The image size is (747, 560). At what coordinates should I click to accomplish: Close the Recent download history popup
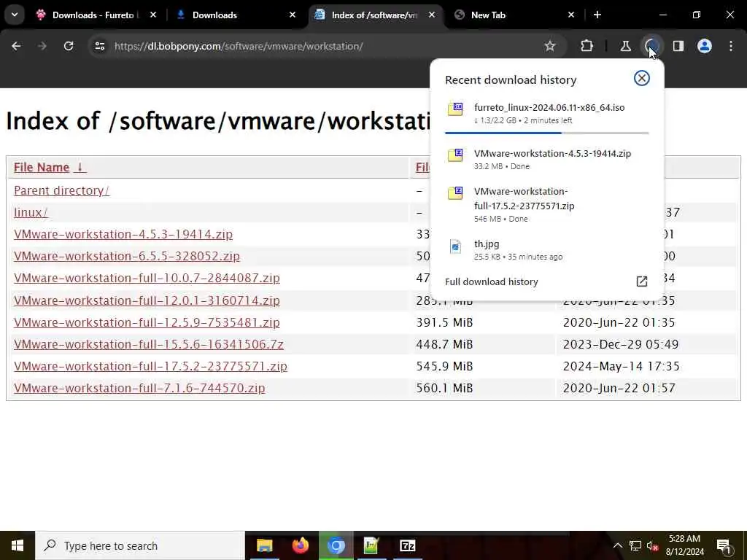pos(642,78)
